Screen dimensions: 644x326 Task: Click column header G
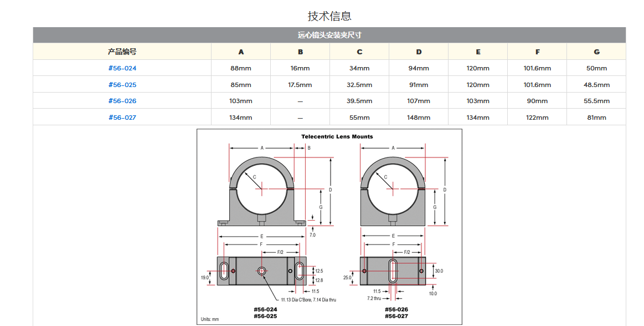point(596,52)
